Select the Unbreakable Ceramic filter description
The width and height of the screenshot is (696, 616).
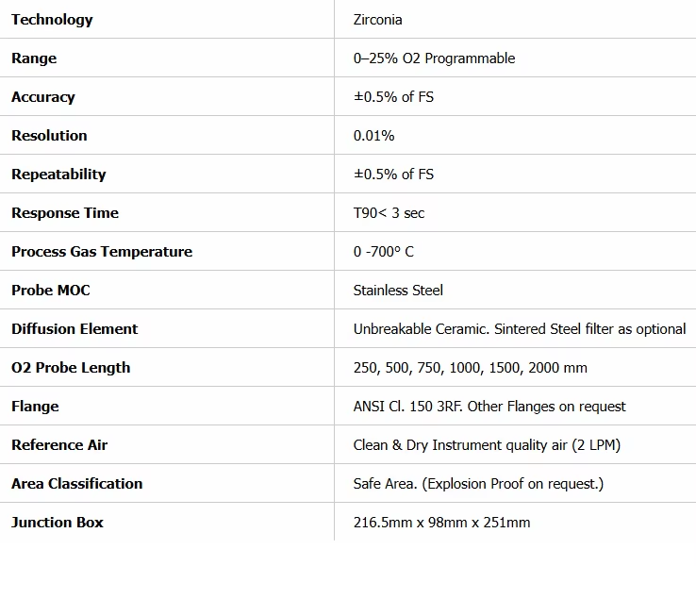click(x=520, y=329)
